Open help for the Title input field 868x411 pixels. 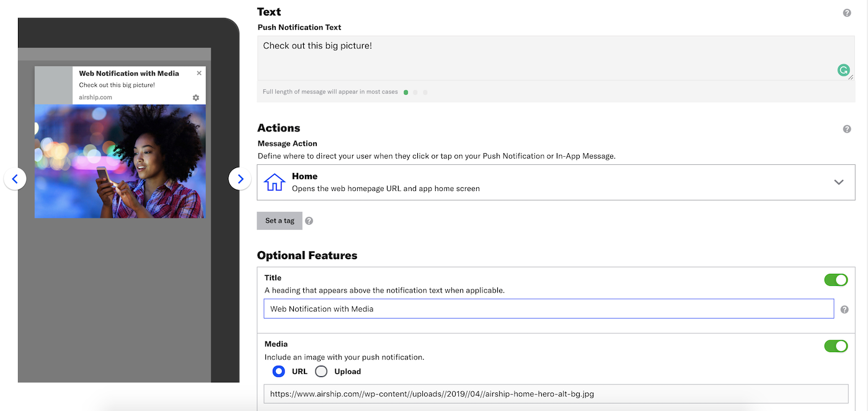(x=844, y=309)
